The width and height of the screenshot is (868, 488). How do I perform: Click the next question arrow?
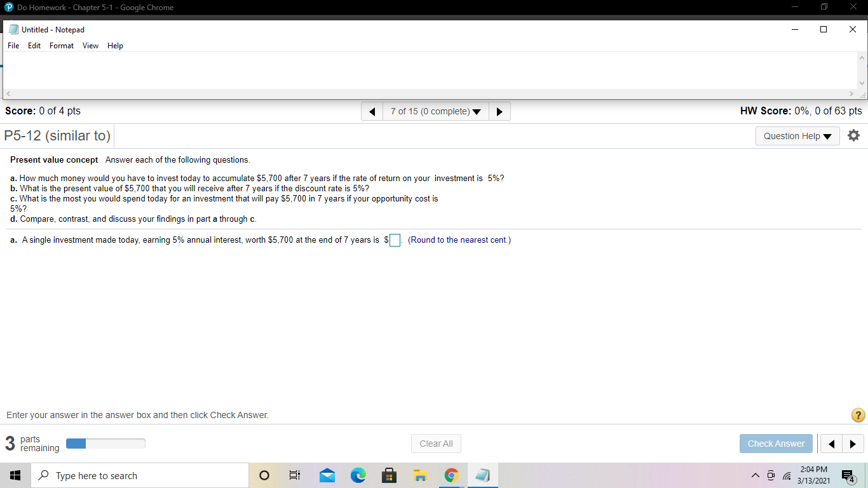coord(499,111)
